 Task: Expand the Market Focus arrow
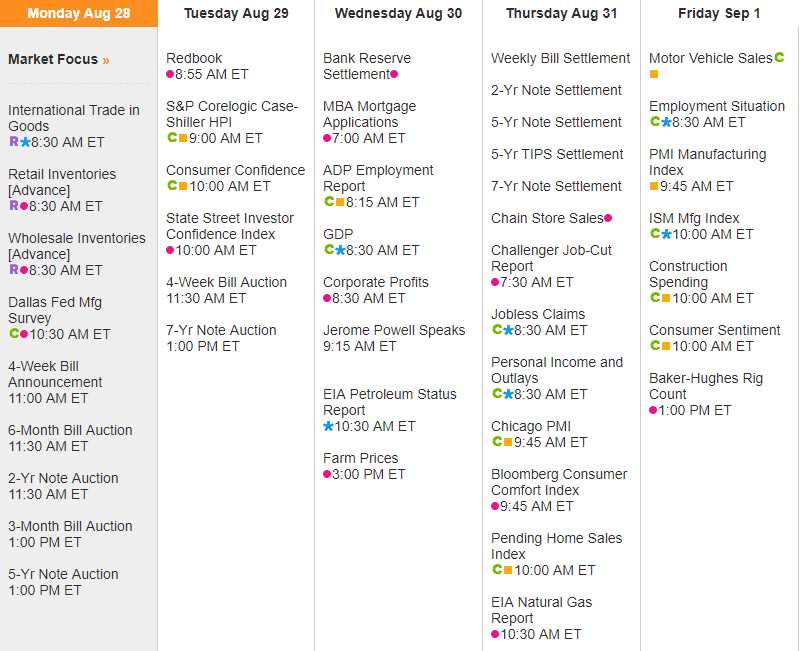point(106,60)
